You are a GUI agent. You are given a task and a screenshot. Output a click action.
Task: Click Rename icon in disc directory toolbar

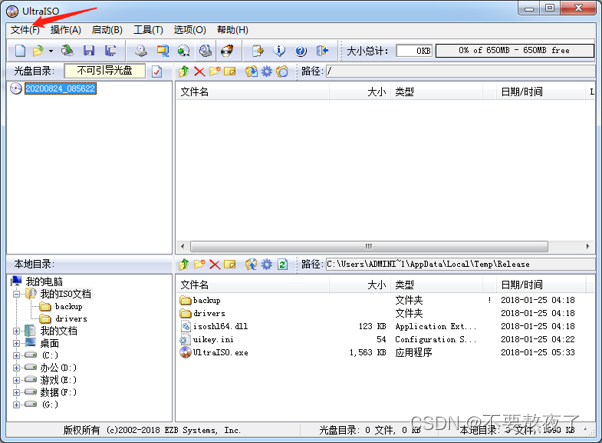click(230, 71)
